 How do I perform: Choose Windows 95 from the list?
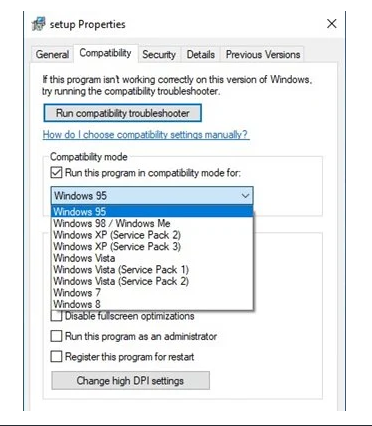click(x=152, y=211)
